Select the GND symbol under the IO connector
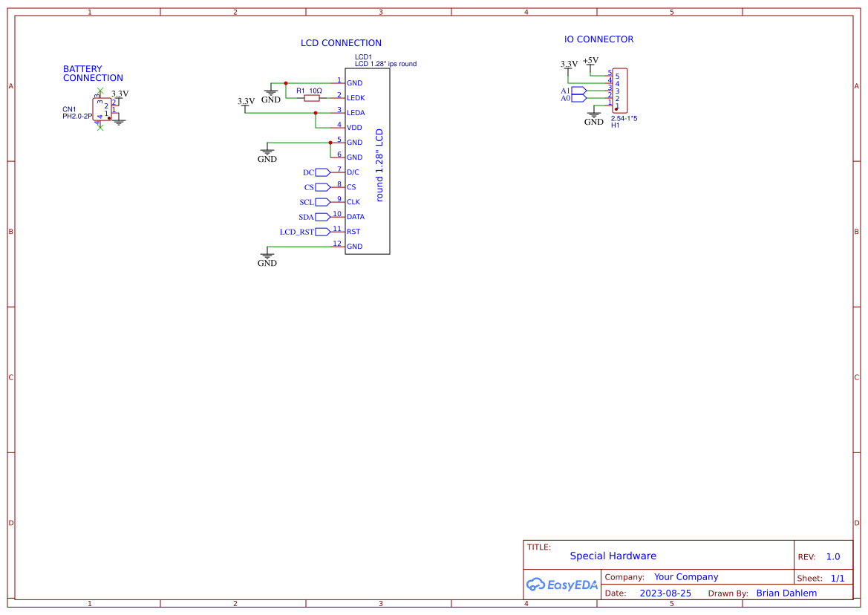This screenshot has height=615, width=868. (x=593, y=115)
